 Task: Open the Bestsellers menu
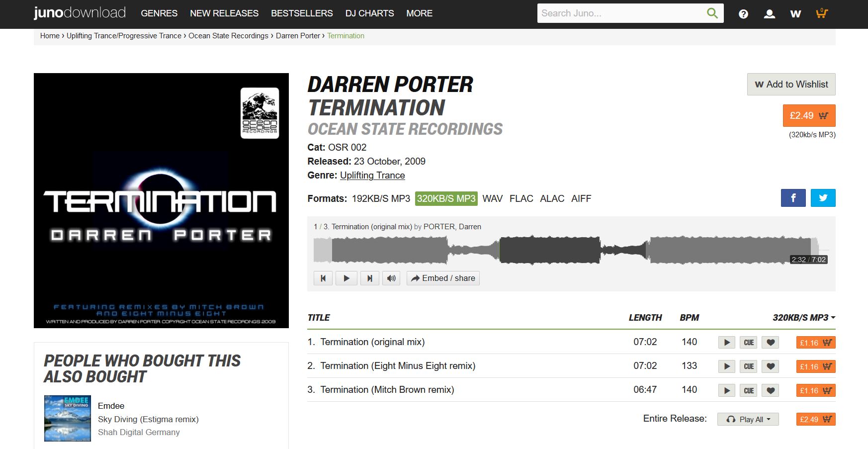tap(302, 13)
